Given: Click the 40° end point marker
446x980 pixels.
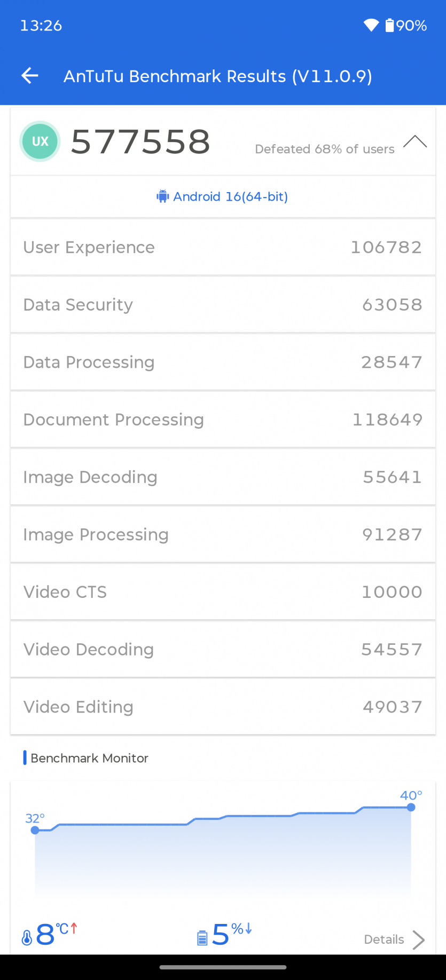Looking at the screenshot, I should [x=411, y=807].
